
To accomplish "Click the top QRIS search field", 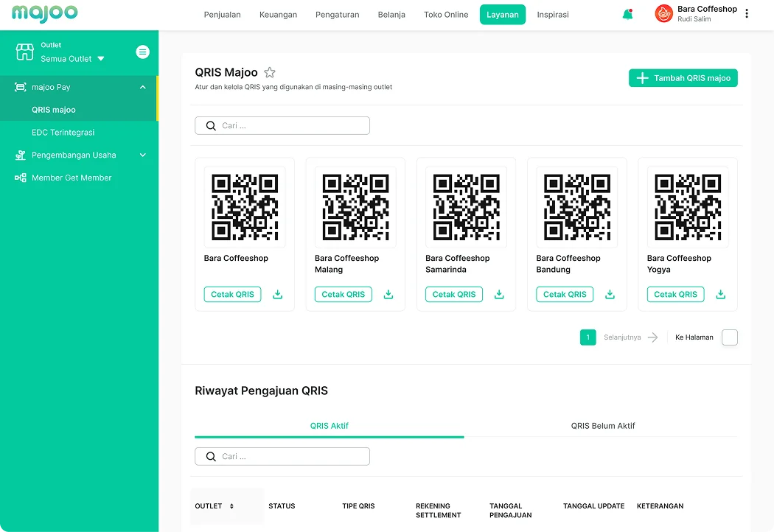I will click(x=282, y=126).
